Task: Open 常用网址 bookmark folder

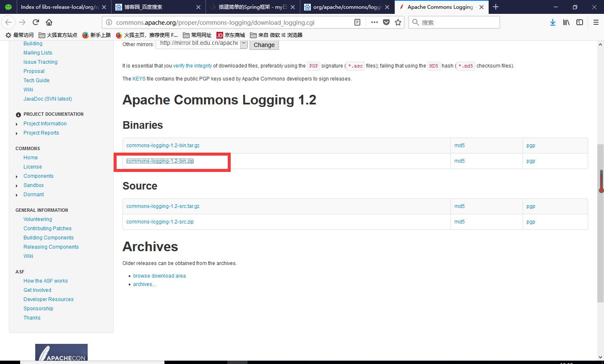Action: pos(197,35)
